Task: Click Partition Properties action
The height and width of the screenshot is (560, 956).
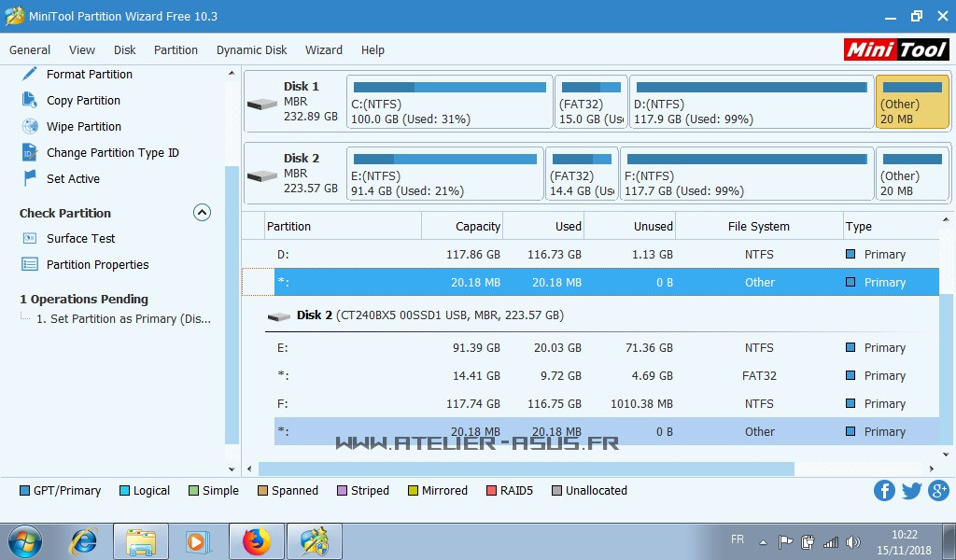Action: [x=97, y=264]
